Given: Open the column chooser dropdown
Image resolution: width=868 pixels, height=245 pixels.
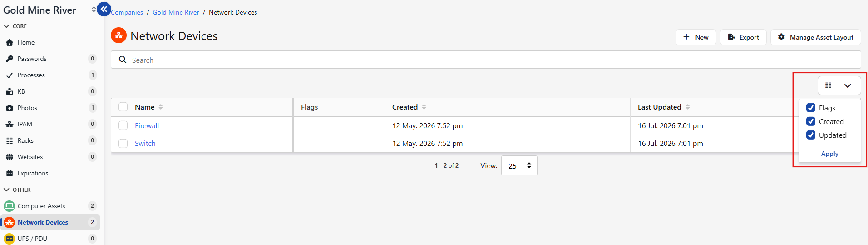Looking at the screenshot, I should [839, 85].
